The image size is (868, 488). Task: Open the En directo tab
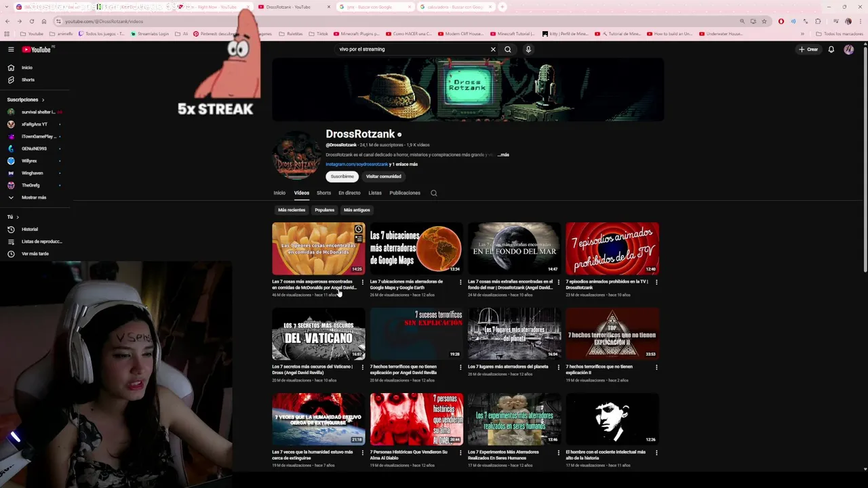[349, 193]
